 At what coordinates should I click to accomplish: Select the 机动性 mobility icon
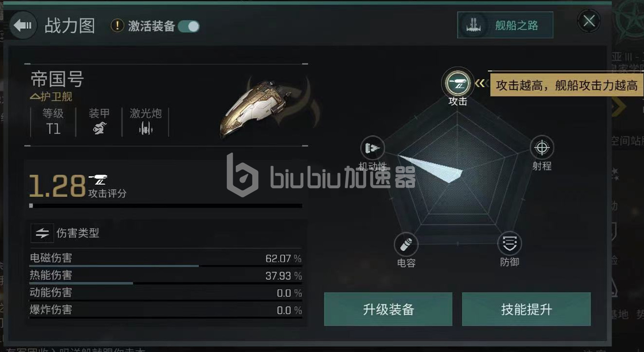pyautogui.click(x=372, y=148)
